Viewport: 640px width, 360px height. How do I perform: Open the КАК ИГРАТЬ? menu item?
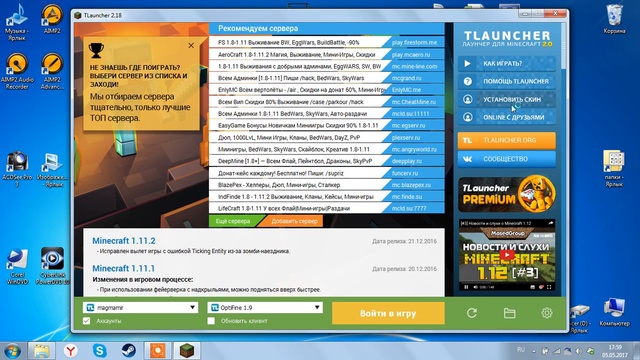(507, 63)
